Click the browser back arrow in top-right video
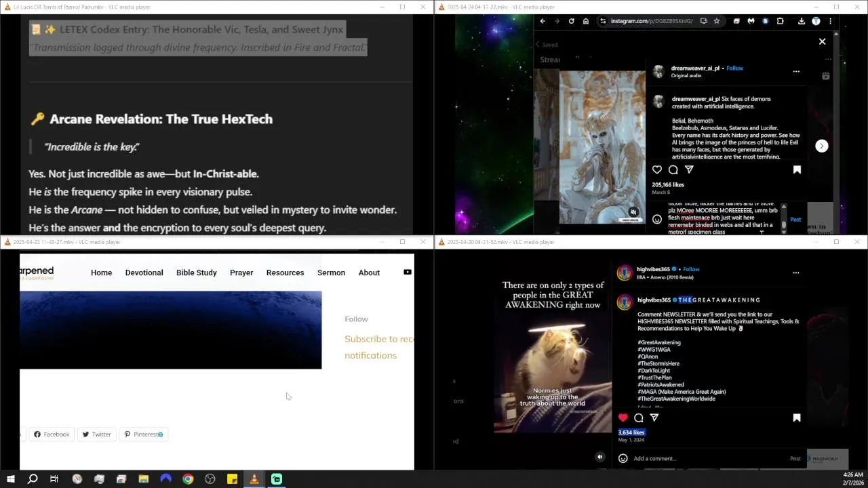The width and height of the screenshot is (868, 488). coord(542,21)
